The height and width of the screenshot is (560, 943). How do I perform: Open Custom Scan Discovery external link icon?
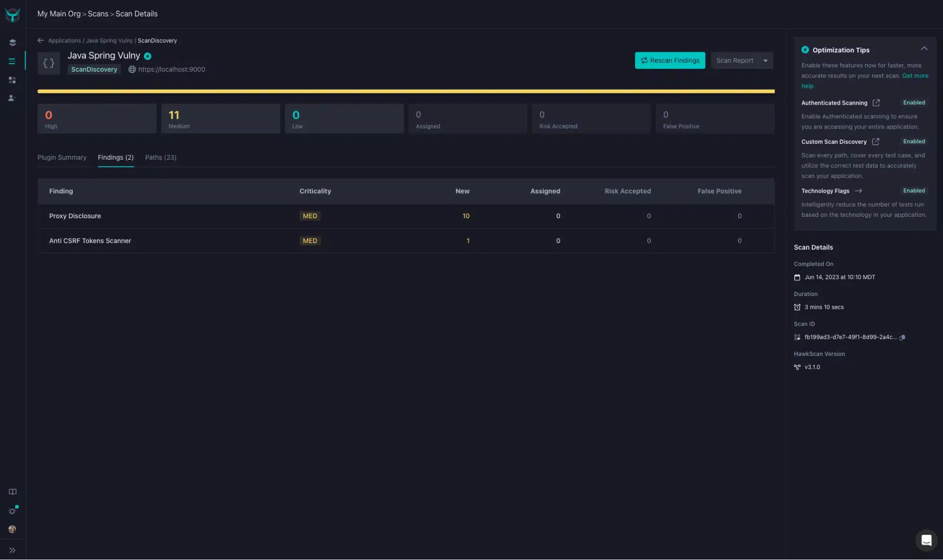[876, 141]
